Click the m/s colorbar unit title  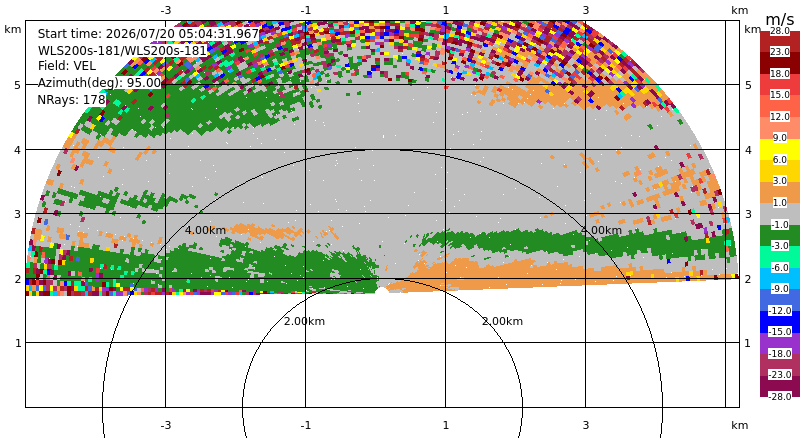click(x=780, y=19)
